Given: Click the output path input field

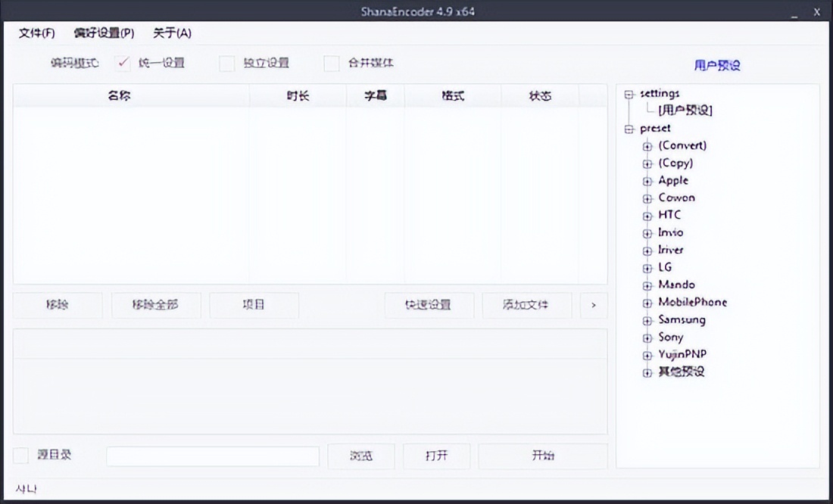Looking at the screenshot, I should point(213,456).
